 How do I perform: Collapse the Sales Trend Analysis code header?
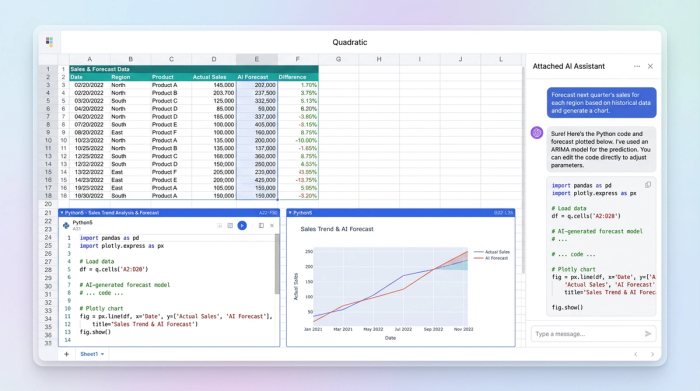point(62,213)
